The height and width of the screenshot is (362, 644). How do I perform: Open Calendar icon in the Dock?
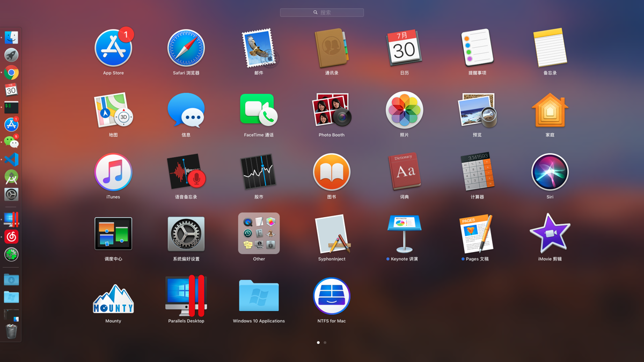(11, 90)
